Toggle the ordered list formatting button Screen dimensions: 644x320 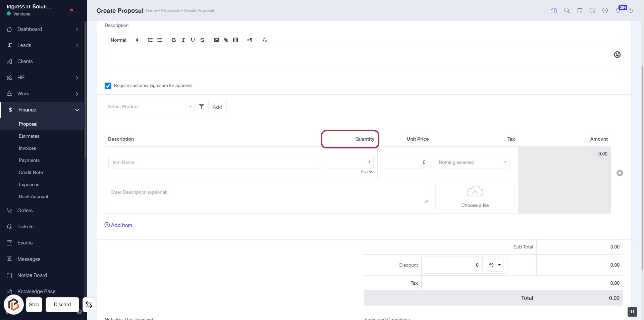pyautogui.click(x=150, y=40)
